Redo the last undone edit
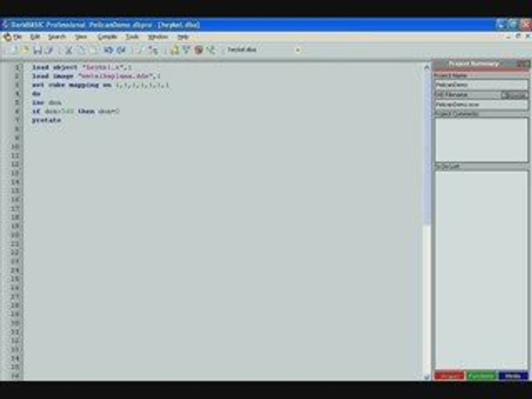 (121, 50)
